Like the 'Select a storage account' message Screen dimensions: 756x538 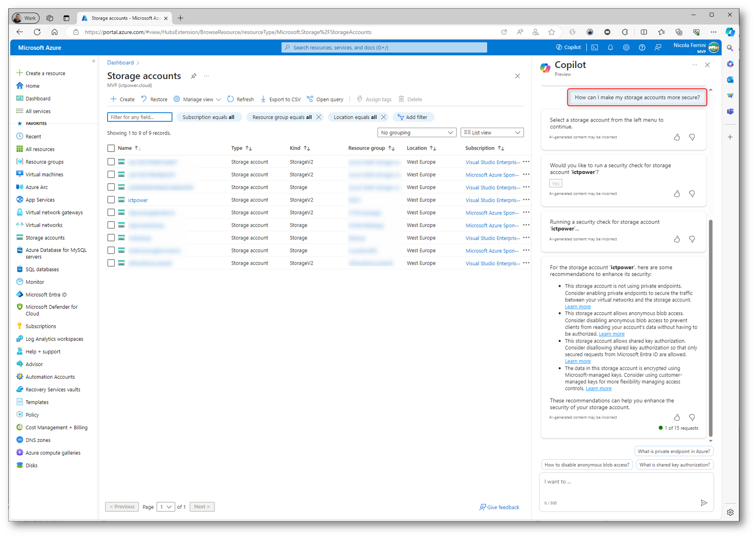click(677, 137)
